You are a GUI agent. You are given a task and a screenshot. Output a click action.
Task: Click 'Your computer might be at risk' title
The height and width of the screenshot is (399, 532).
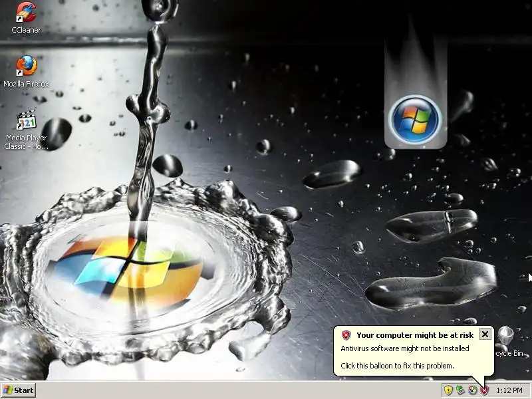point(415,335)
